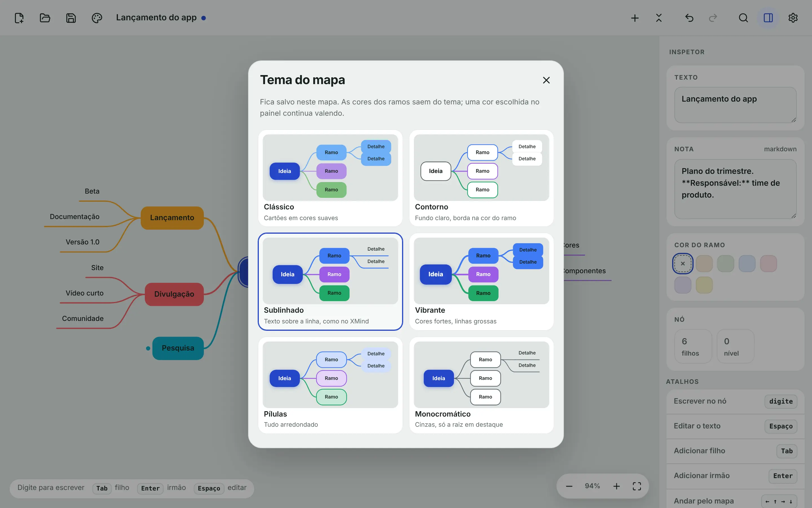The image size is (812, 508).
Task: Select the Divulgação node on the map
Action: click(x=174, y=294)
